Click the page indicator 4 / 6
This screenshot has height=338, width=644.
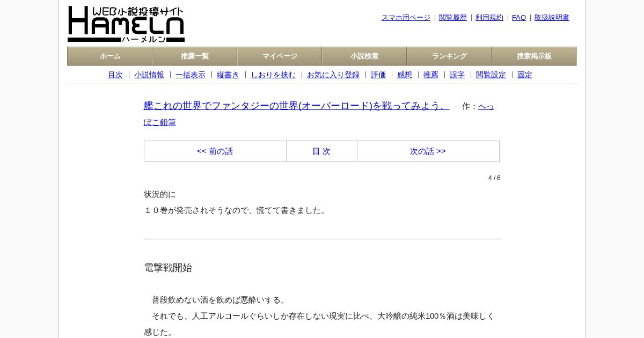(x=494, y=178)
